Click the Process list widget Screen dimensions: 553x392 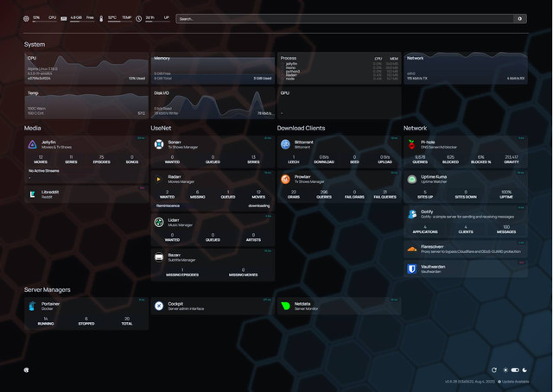pyautogui.click(x=339, y=68)
